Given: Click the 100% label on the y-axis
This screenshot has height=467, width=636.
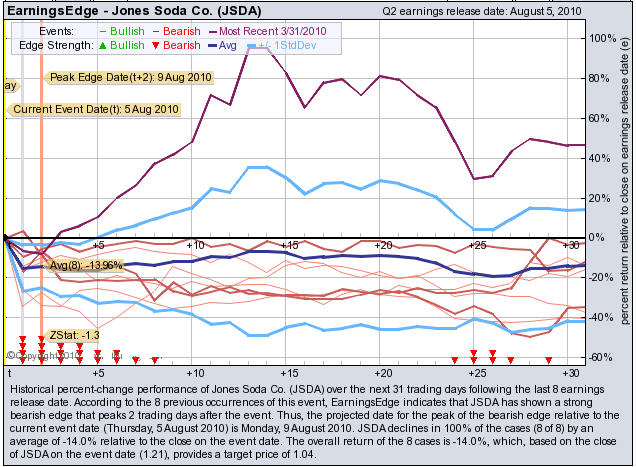Looking at the screenshot, I should click(604, 38).
